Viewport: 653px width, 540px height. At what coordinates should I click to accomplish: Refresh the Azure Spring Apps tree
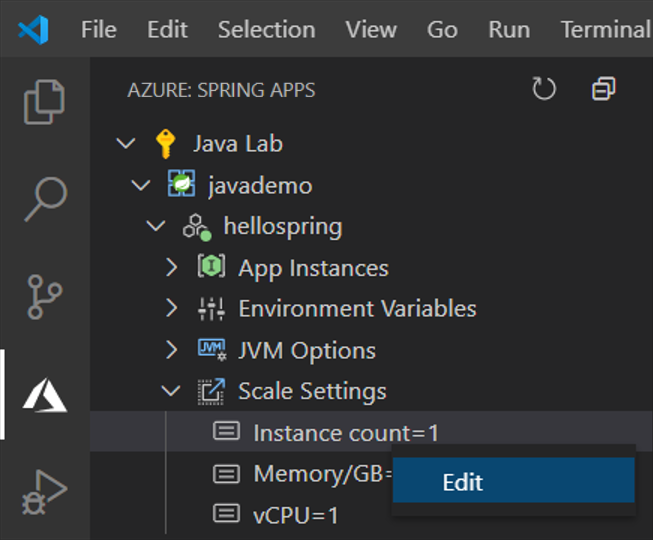(x=544, y=90)
